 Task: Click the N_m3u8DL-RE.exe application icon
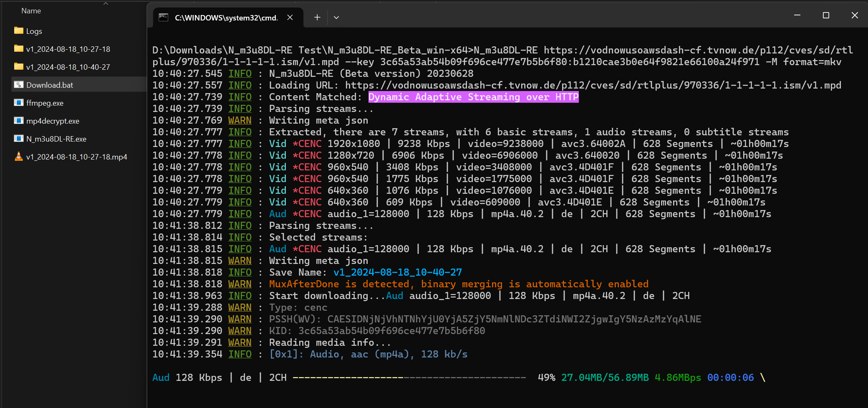click(18, 139)
